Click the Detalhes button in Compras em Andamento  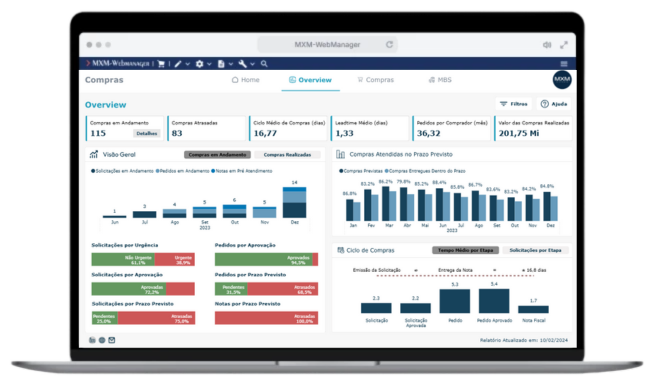[147, 133]
